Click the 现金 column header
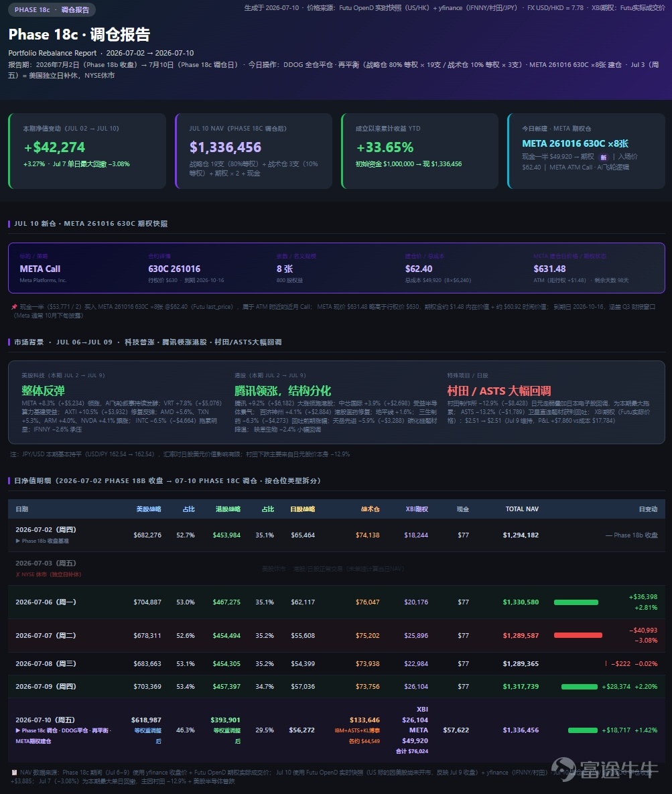This screenshot has width=672, height=794. (x=463, y=509)
